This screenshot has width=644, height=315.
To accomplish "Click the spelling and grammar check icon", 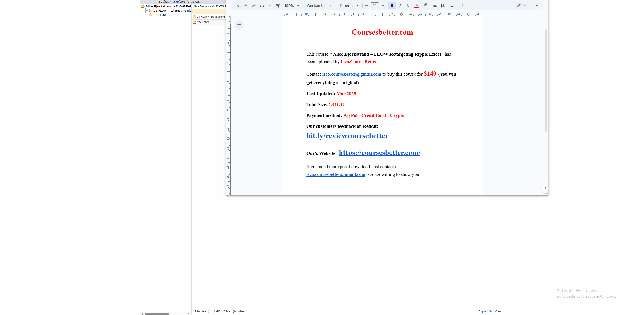I will coord(270,5).
